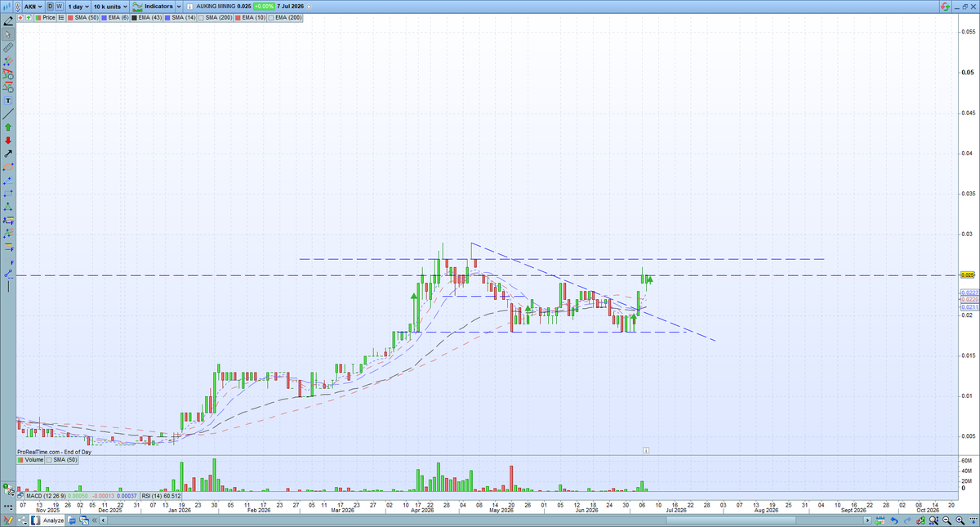Click the AUKING MINING title text

(x=216, y=7)
